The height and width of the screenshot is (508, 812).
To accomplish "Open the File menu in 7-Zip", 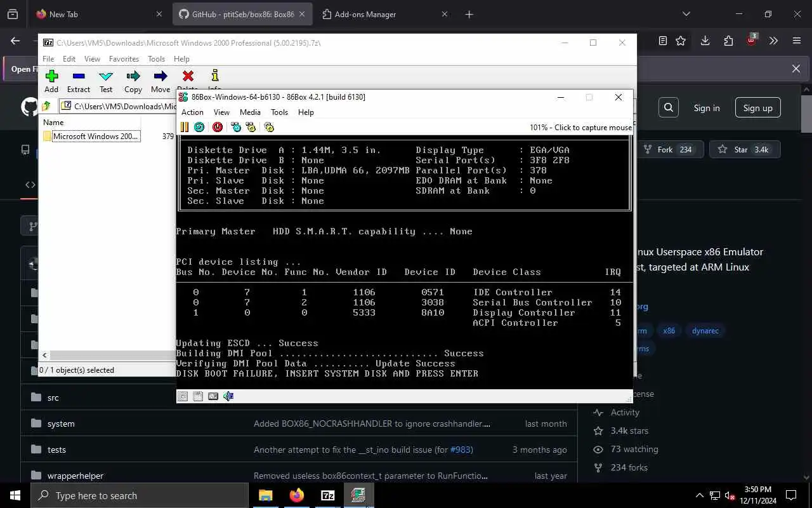I will tap(48, 59).
